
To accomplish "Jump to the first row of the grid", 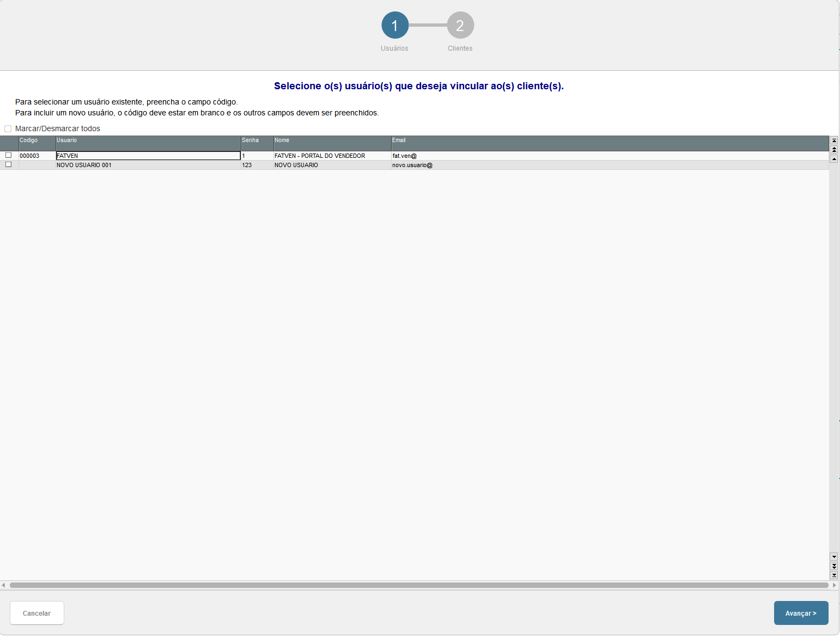I will coord(833,140).
